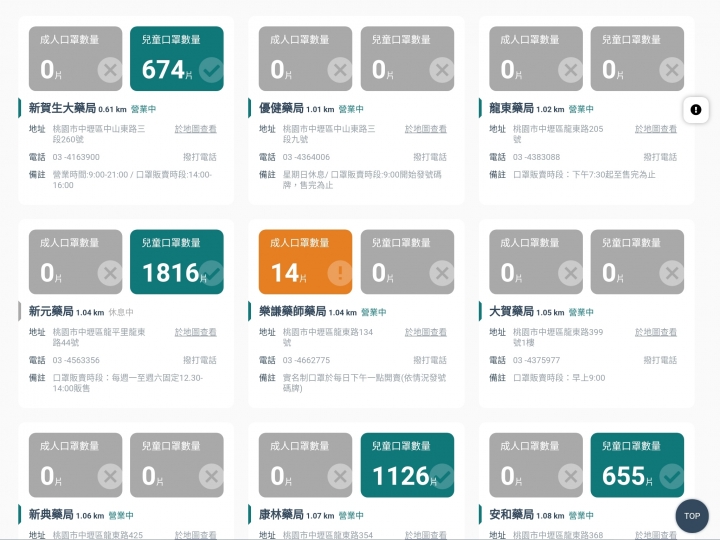Click the check icon on 1816 children masks card
Viewport: 720px width, 540px height.
point(211,274)
